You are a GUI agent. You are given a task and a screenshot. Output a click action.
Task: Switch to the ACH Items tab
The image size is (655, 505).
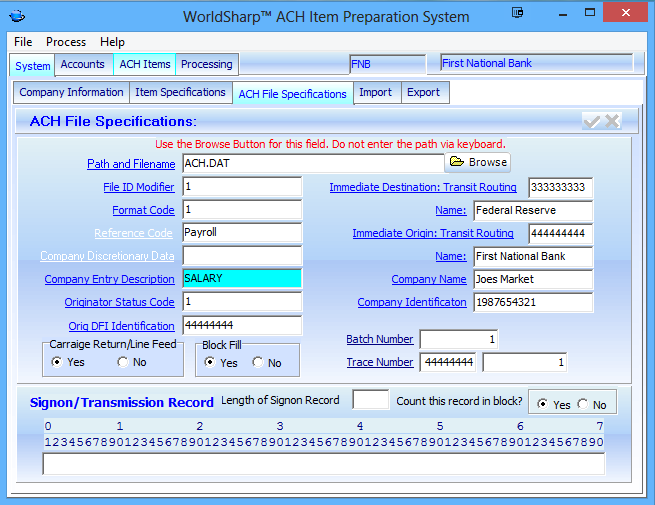[144, 64]
